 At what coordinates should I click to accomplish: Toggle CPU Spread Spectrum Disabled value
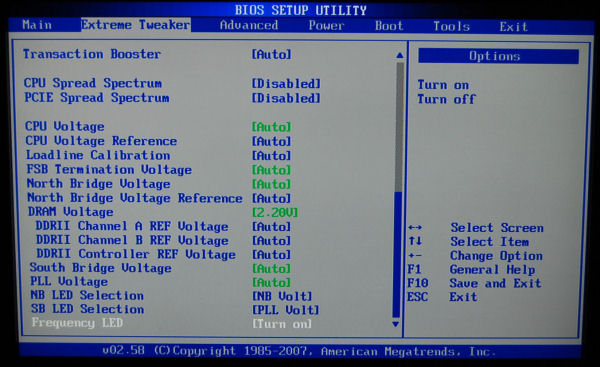286,83
